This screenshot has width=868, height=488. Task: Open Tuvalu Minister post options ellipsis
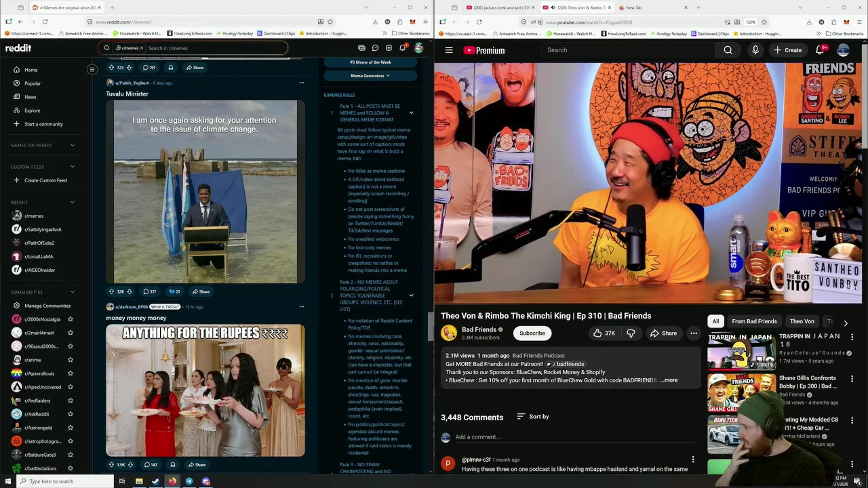click(301, 83)
